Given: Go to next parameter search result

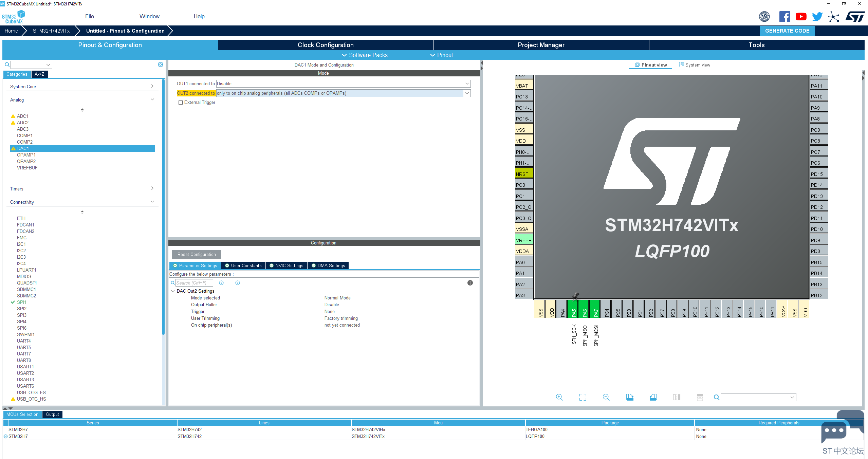Looking at the screenshot, I should pyautogui.click(x=238, y=283).
